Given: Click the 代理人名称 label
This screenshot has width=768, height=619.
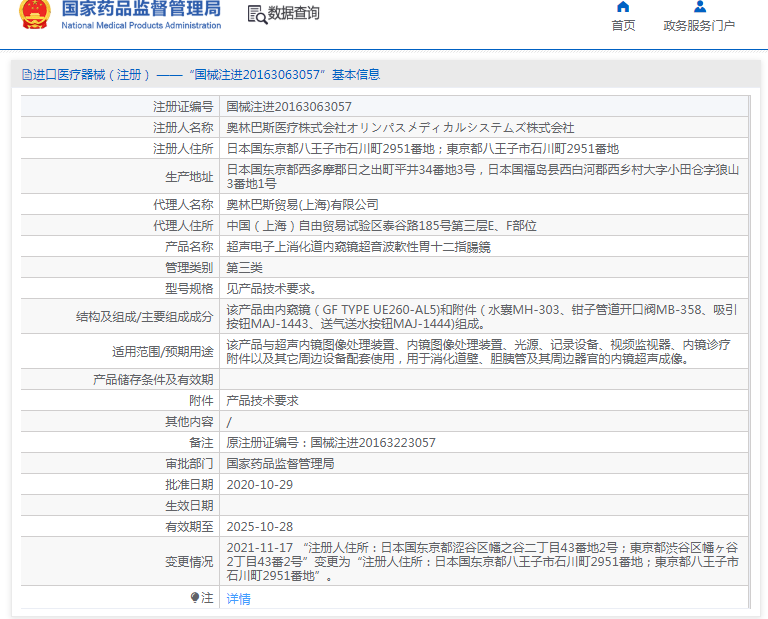Looking at the screenshot, I should pyautogui.click(x=183, y=205).
